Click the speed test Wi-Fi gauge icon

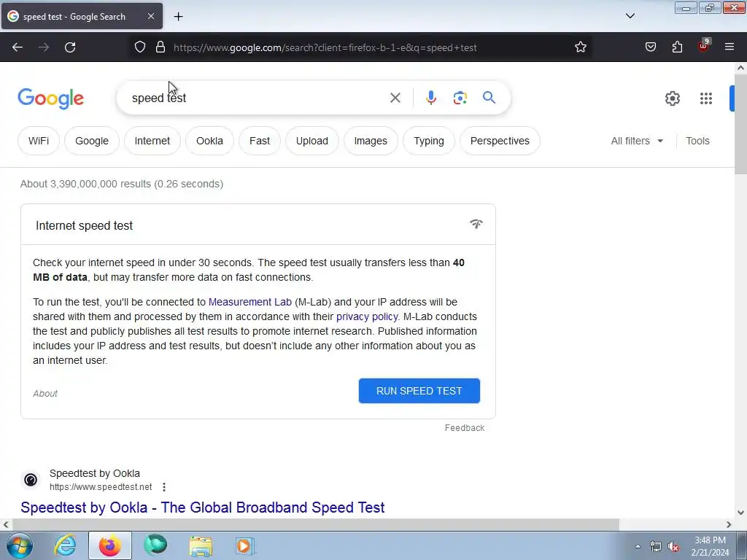[476, 224]
